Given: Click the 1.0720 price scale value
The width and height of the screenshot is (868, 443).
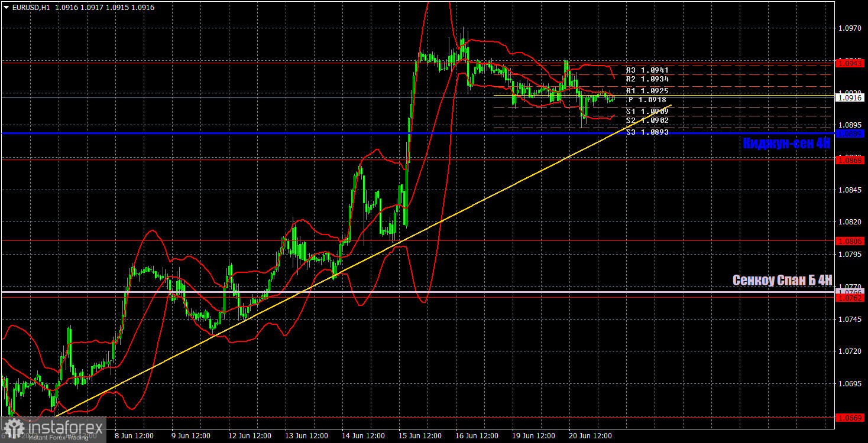Looking at the screenshot, I should point(850,351).
